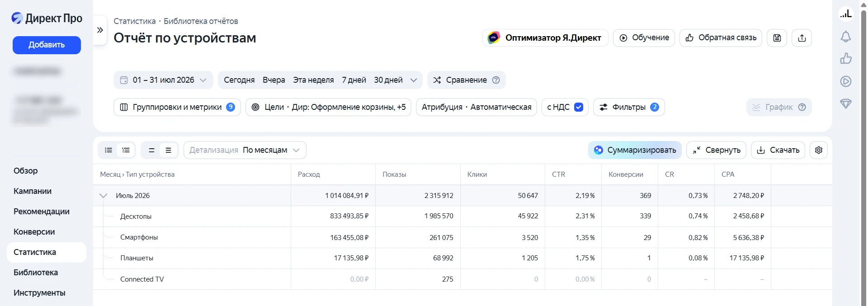Sort by Конверсии column header
The image size is (868, 306).
(x=626, y=174)
